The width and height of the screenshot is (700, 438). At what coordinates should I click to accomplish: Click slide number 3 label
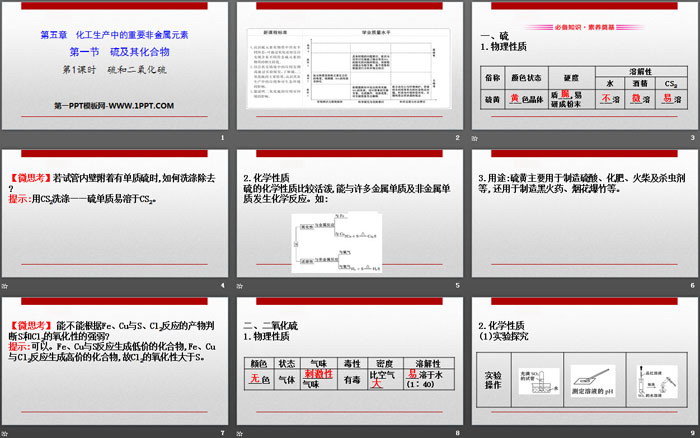click(x=693, y=138)
